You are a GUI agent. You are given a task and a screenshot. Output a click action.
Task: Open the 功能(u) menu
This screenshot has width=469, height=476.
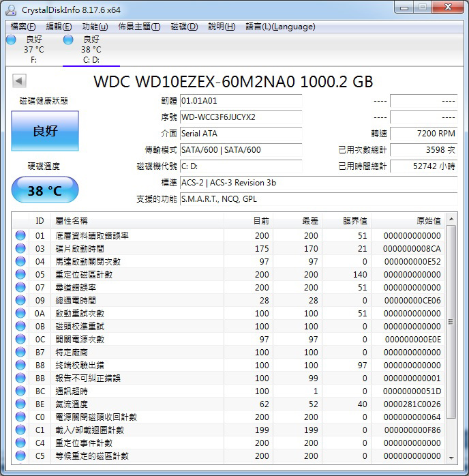click(95, 27)
